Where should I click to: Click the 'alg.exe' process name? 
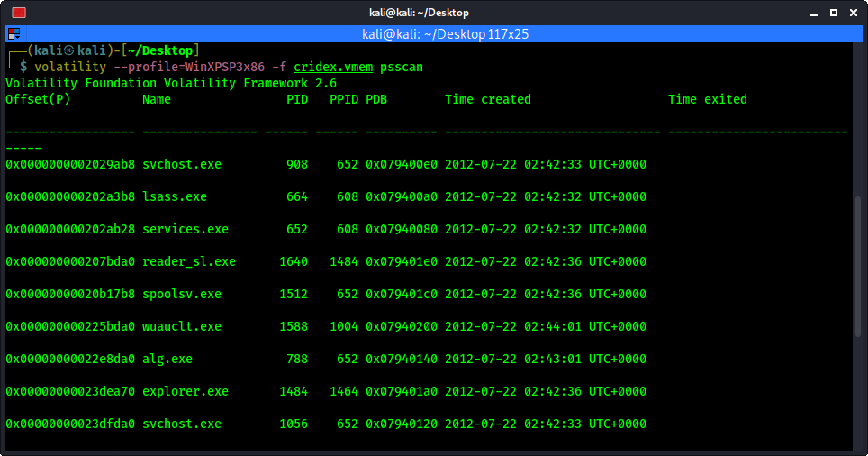[167, 359]
